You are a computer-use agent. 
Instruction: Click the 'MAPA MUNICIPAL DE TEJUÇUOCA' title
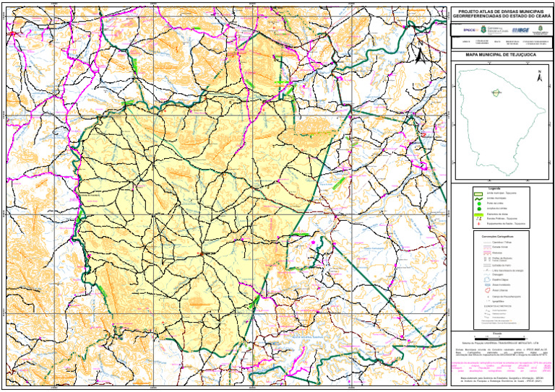pyautogui.click(x=501, y=55)
